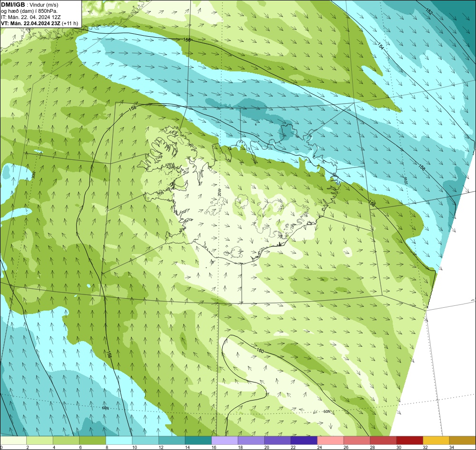
Task: Select the valid time "VT: Mán. 22.04.2024 23Z"
Action: click(30, 23)
